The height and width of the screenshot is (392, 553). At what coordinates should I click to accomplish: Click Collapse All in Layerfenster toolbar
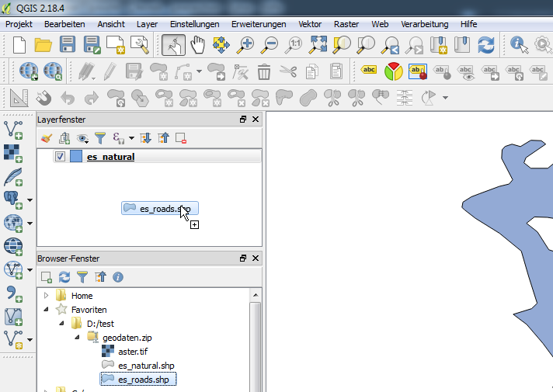164,138
